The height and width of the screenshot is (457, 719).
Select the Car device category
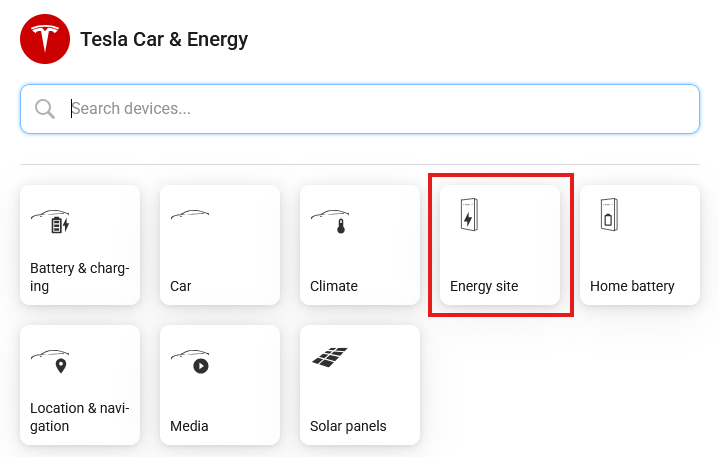[x=220, y=245]
